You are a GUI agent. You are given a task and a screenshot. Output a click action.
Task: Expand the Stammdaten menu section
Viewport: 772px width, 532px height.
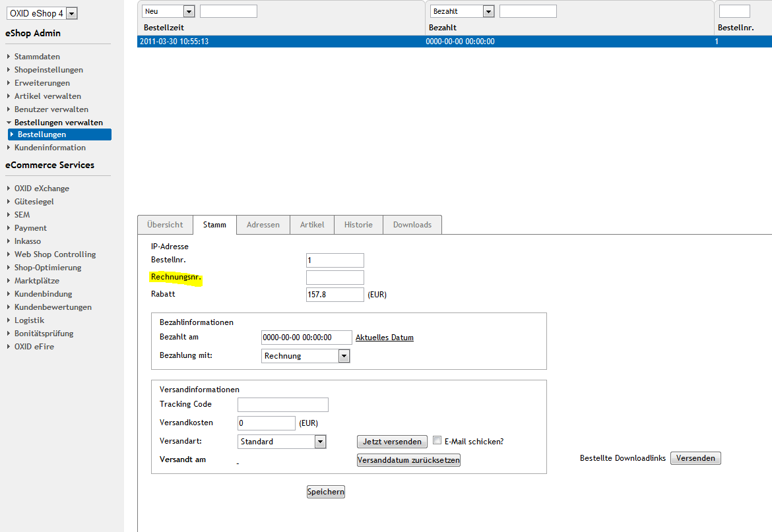37,57
